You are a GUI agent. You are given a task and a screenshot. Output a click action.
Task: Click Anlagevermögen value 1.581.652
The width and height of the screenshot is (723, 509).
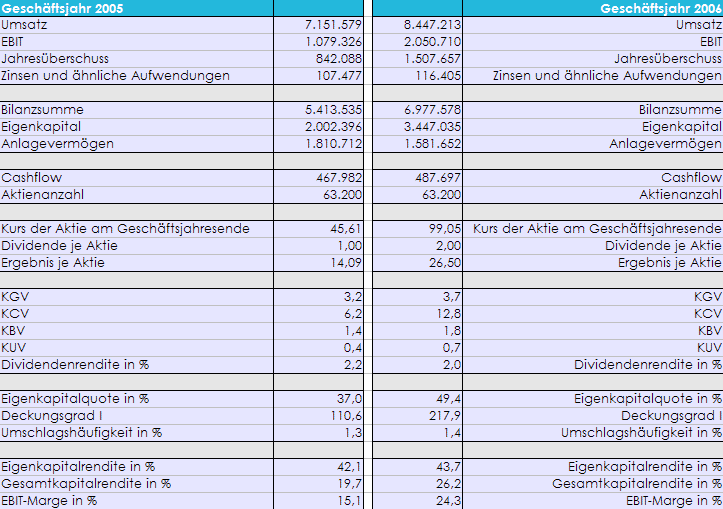coord(433,144)
